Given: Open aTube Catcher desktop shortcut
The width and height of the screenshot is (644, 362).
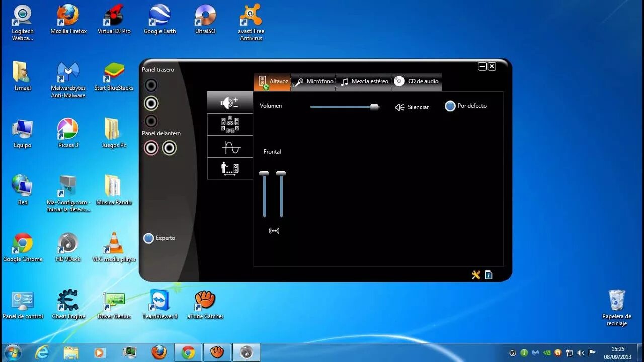Looking at the screenshot, I should pyautogui.click(x=205, y=305).
